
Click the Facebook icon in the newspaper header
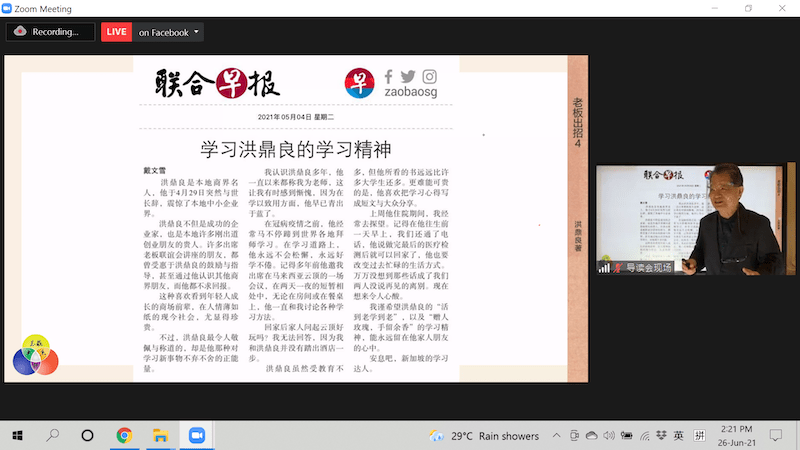pos(388,77)
